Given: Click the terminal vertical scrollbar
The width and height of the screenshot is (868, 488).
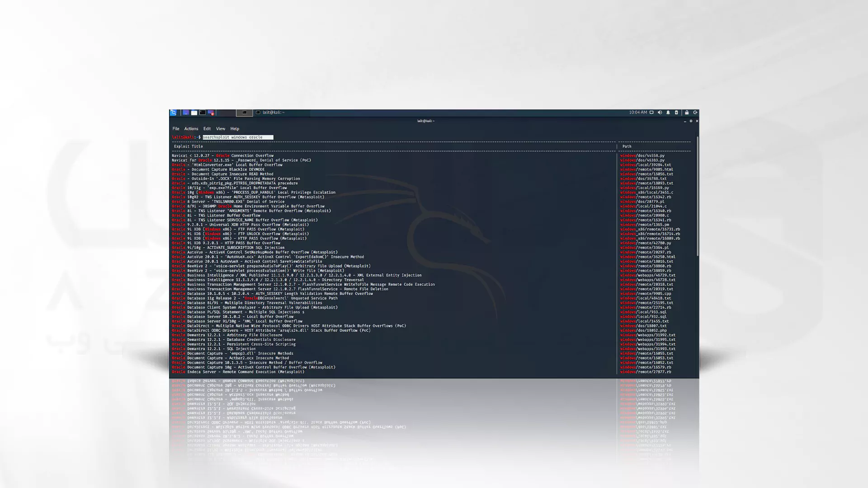Looking at the screenshot, I should 698,196.
